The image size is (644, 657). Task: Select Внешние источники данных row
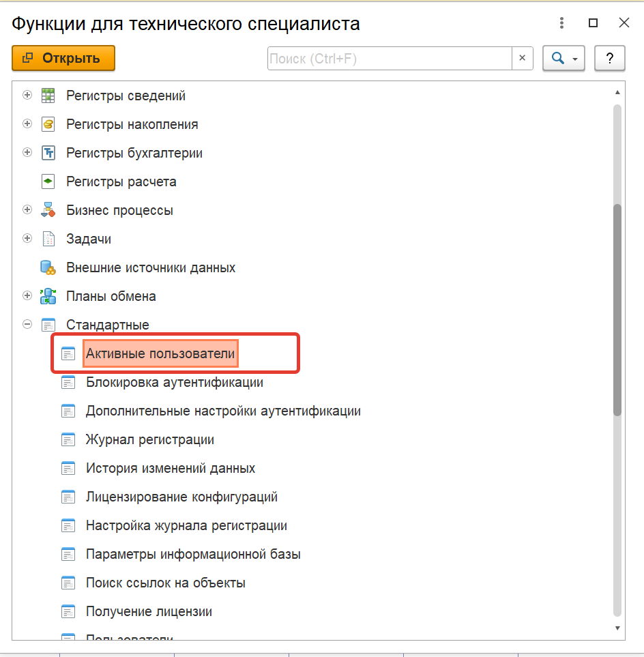click(x=151, y=267)
